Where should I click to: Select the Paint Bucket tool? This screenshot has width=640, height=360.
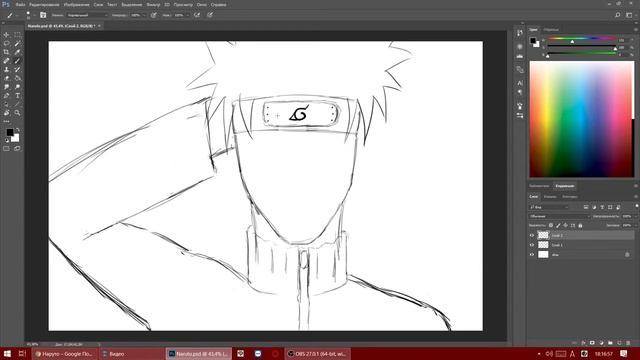click(18, 78)
